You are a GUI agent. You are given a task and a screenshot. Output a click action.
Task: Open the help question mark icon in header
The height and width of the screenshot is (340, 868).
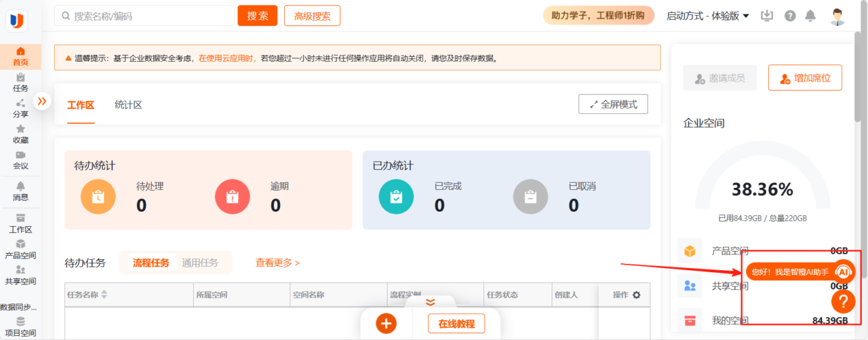point(790,16)
